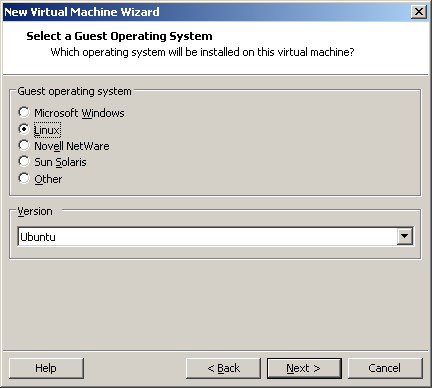The height and width of the screenshot is (388, 432).
Task: Go back with the Back button
Action: tap(223, 368)
